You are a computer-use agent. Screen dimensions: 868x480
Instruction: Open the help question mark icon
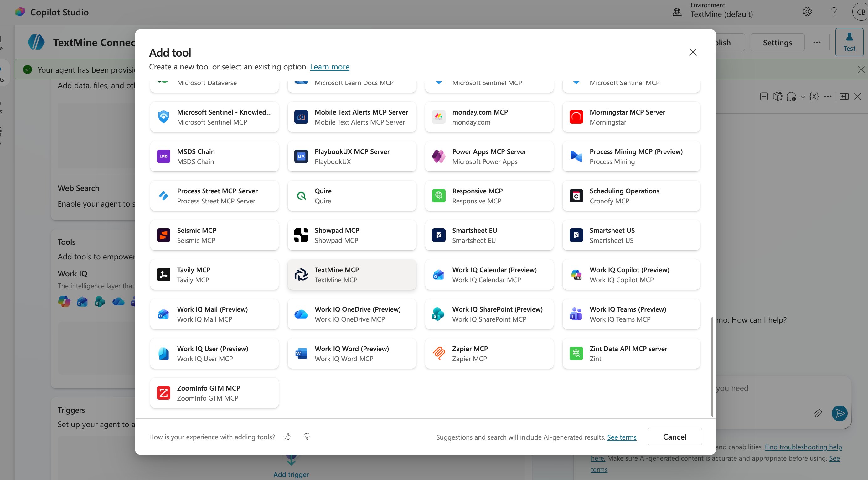click(834, 12)
